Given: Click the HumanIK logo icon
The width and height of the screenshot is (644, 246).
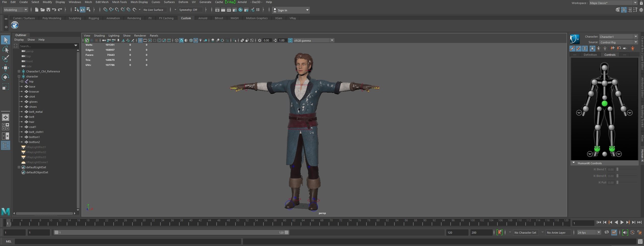Looking at the screenshot, I should tap(575, 39).
